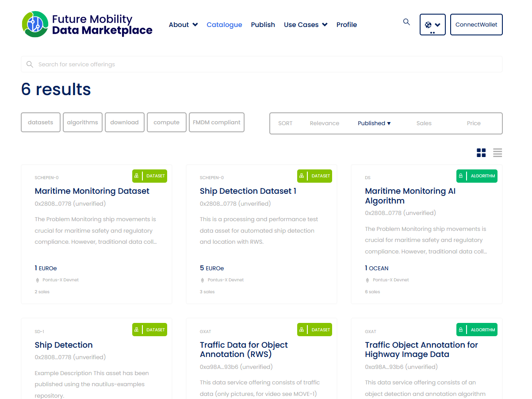Switch to grid view layout

481,153
